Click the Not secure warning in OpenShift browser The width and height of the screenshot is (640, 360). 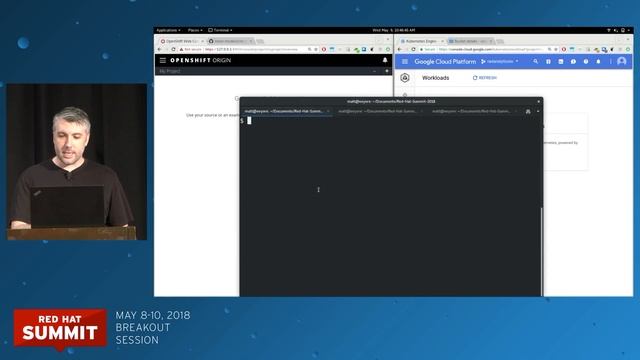click(191, 49)
